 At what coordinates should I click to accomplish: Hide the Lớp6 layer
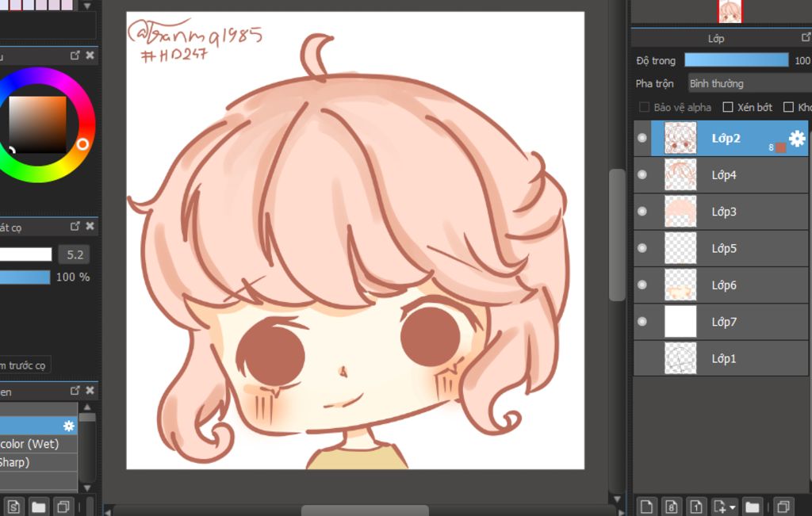[x=642, y=285]
